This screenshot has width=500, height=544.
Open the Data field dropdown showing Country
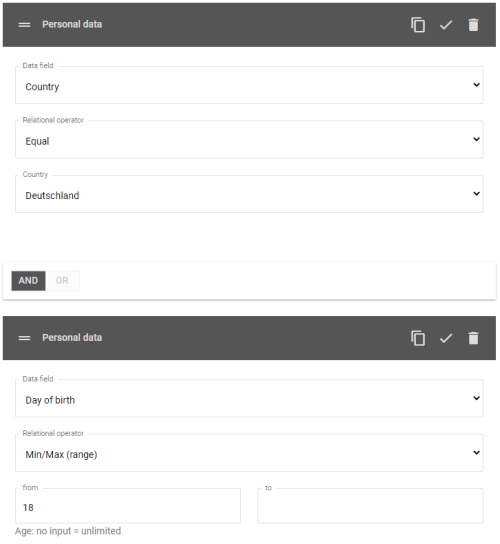pos(249,85)
